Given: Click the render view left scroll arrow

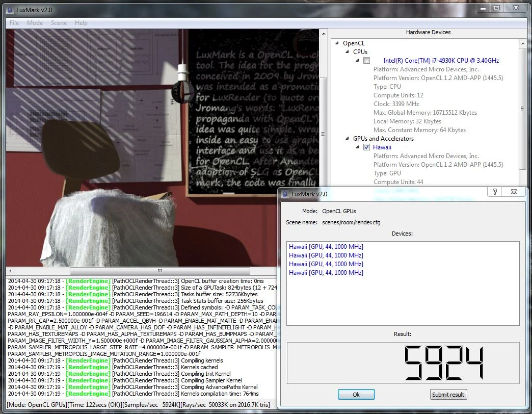Looking at the screenshot, I should tap(10, 271).
